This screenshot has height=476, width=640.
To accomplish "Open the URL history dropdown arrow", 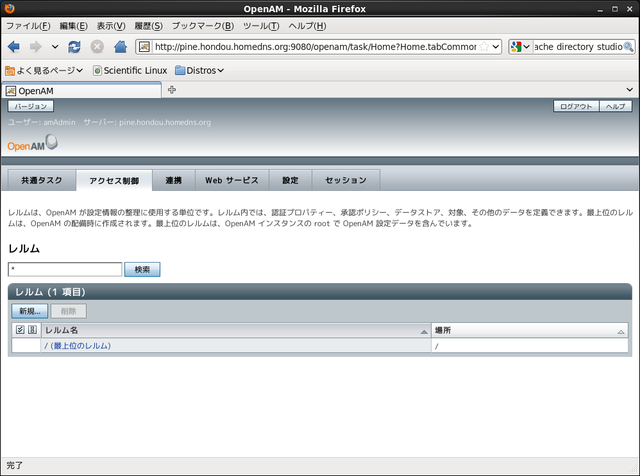I will [x=497, y=47].
